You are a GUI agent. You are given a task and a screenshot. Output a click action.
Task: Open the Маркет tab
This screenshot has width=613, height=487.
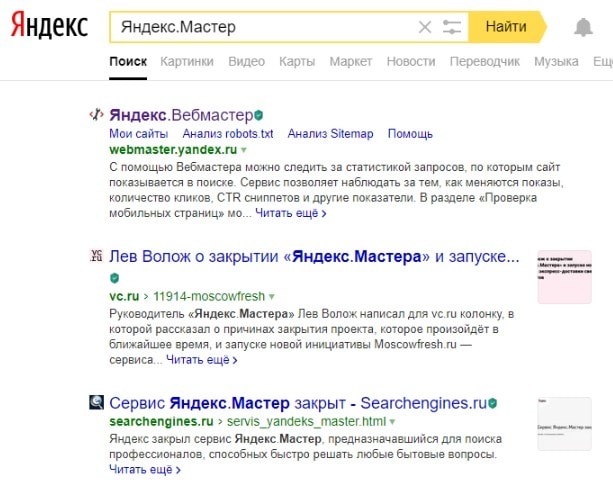coord(351,61)
